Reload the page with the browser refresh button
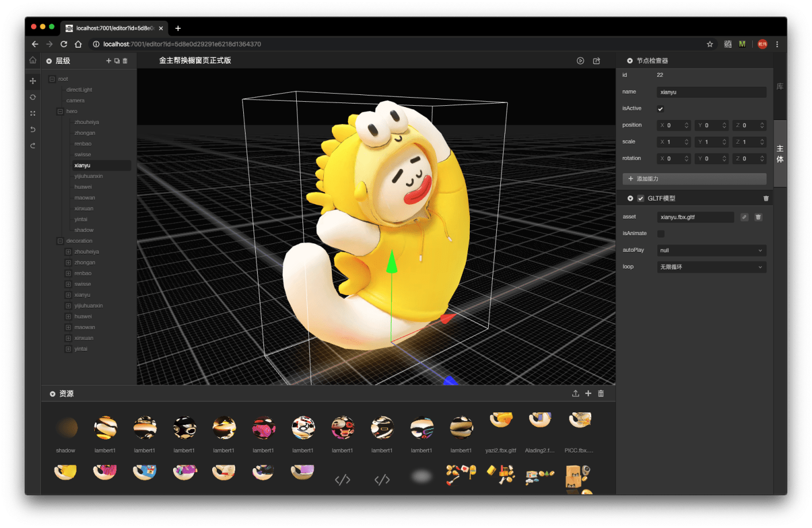 pyautogui.click(x=63, y=44)
